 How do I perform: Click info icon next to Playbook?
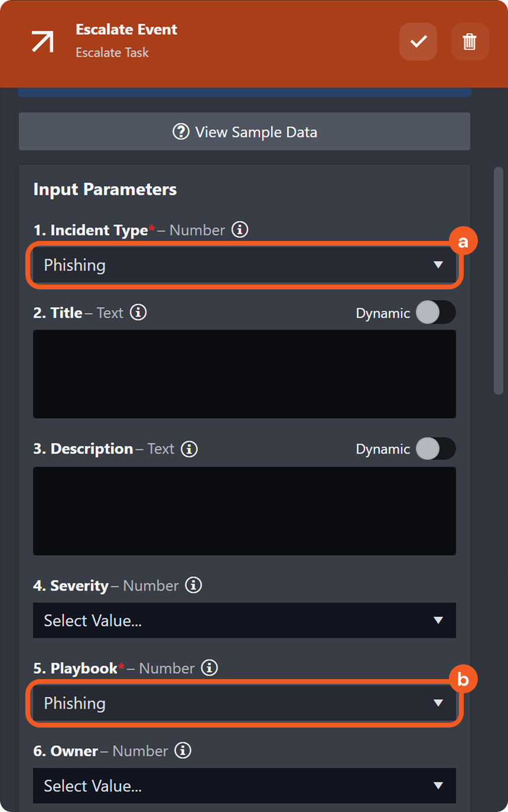click(210, 668)
